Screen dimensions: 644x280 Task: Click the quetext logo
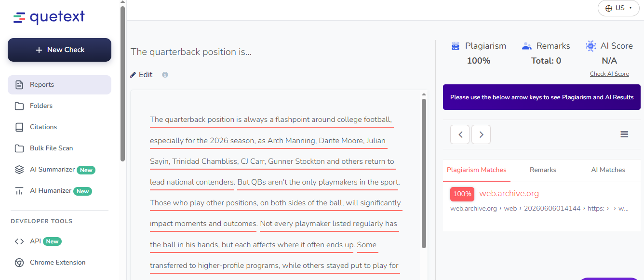click(x=49, y=18)
